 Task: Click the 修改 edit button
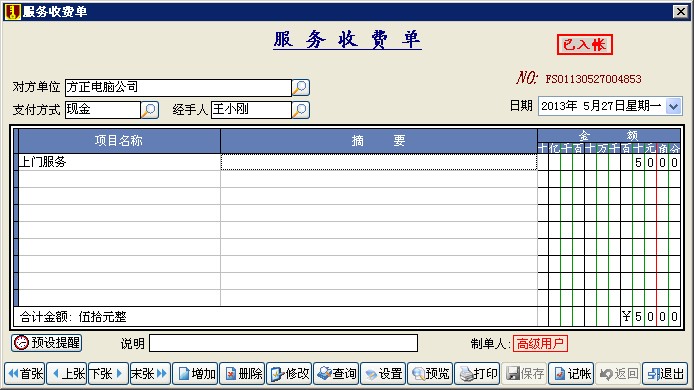pos(289,374)
